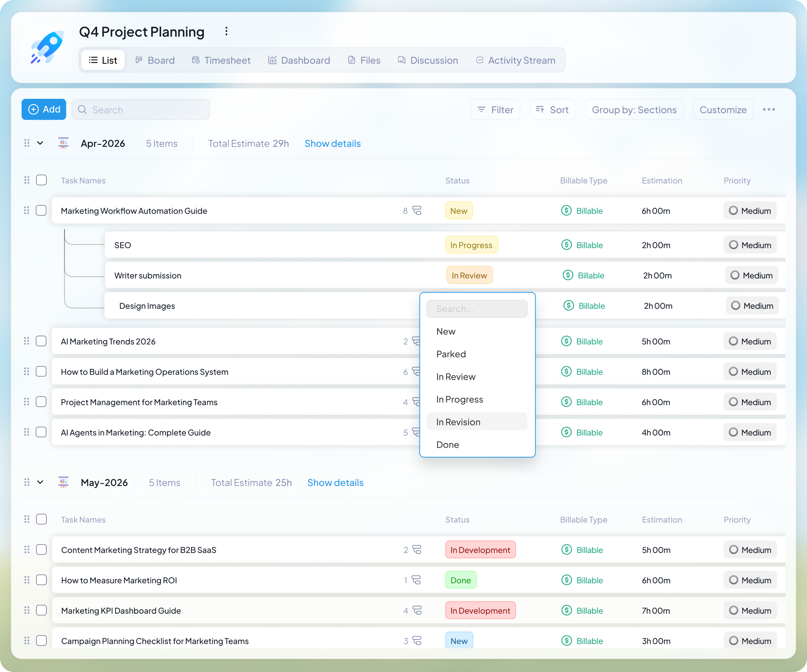
Task: Switch to the Board tab
Action: click(155, 60)
